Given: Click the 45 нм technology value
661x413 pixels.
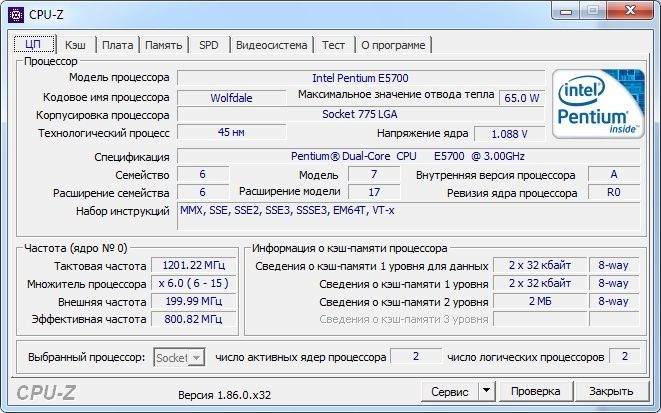Looking at the screenshot, I should pos(231,132).
